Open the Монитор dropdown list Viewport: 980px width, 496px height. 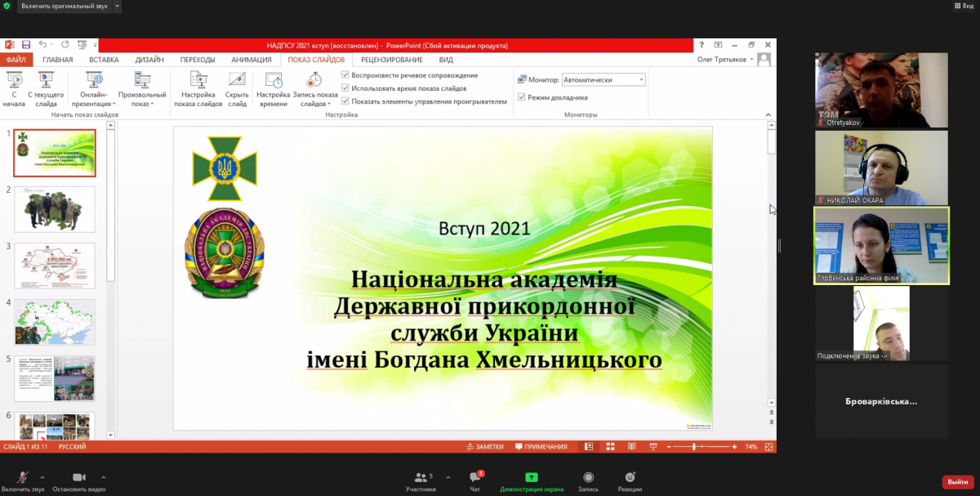pyautogui.click(x=640, y=80)
